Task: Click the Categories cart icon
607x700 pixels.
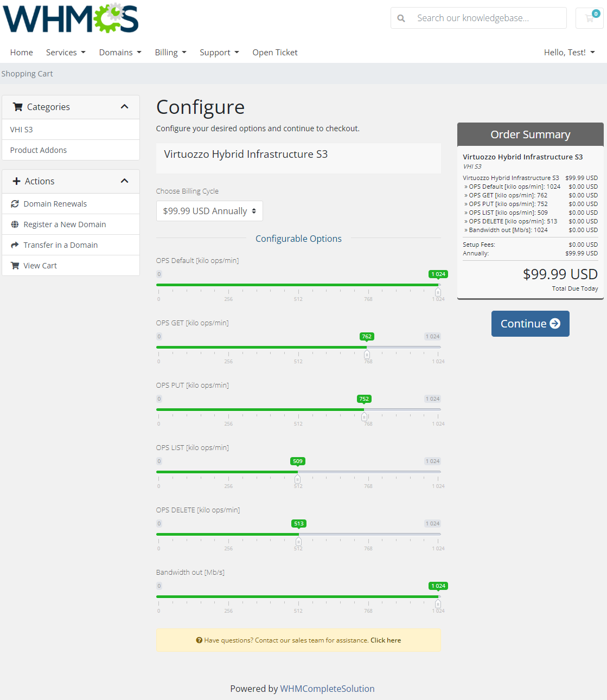Action: coord(17,107)
